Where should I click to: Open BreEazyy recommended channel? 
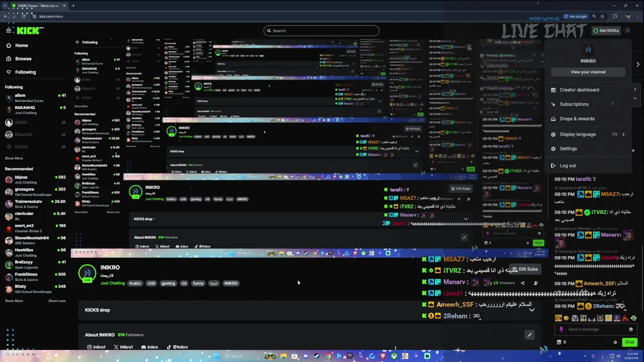click(x=35, y=264)
